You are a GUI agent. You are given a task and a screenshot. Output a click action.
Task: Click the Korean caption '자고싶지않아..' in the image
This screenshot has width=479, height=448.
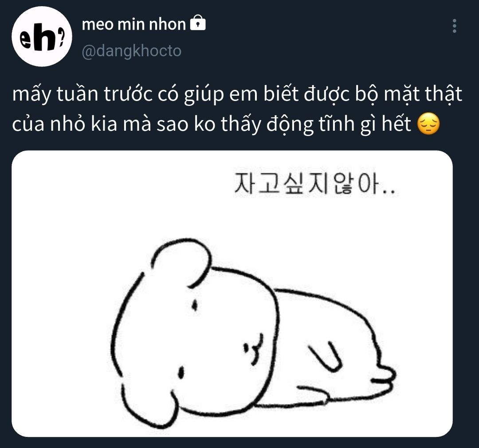pos(314,184)
